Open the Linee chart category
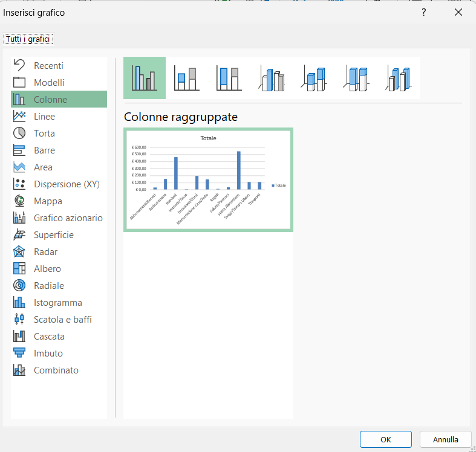 [44, 117]
